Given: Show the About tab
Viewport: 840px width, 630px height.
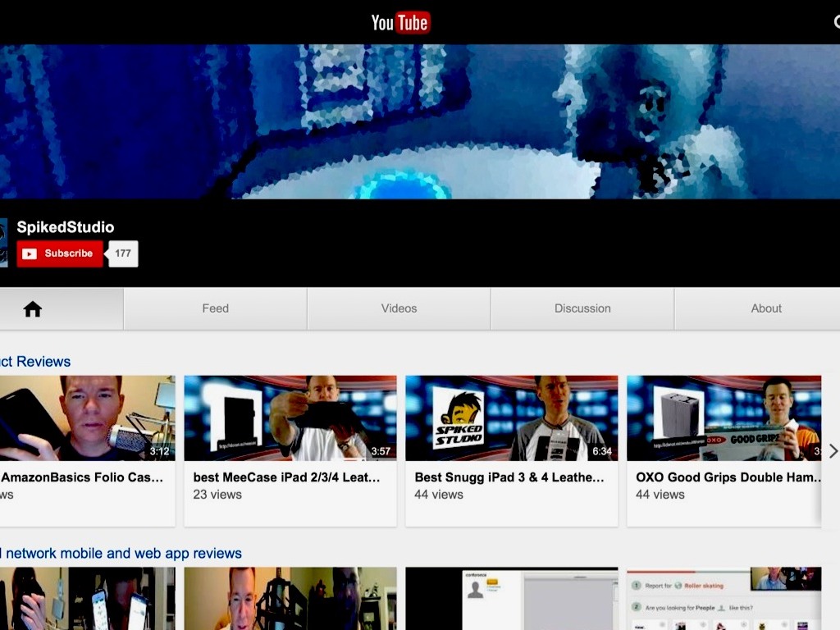Looking at the screenshot, I should pos(766,309).
